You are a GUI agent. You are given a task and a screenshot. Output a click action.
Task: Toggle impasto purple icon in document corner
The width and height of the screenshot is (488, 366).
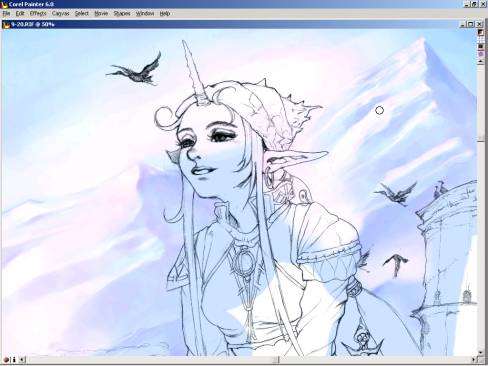tap(481, 54)
